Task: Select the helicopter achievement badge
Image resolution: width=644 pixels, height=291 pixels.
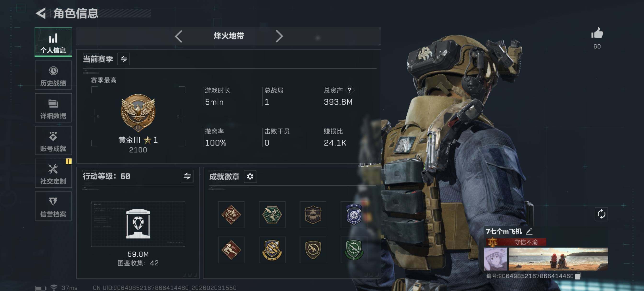Action: 313,215
